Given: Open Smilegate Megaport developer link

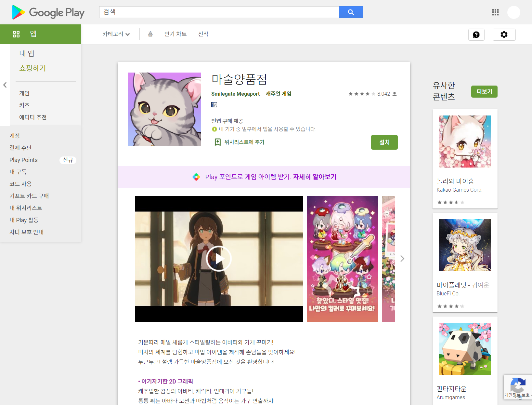Looking at the screenshot, I should point(236,94).
